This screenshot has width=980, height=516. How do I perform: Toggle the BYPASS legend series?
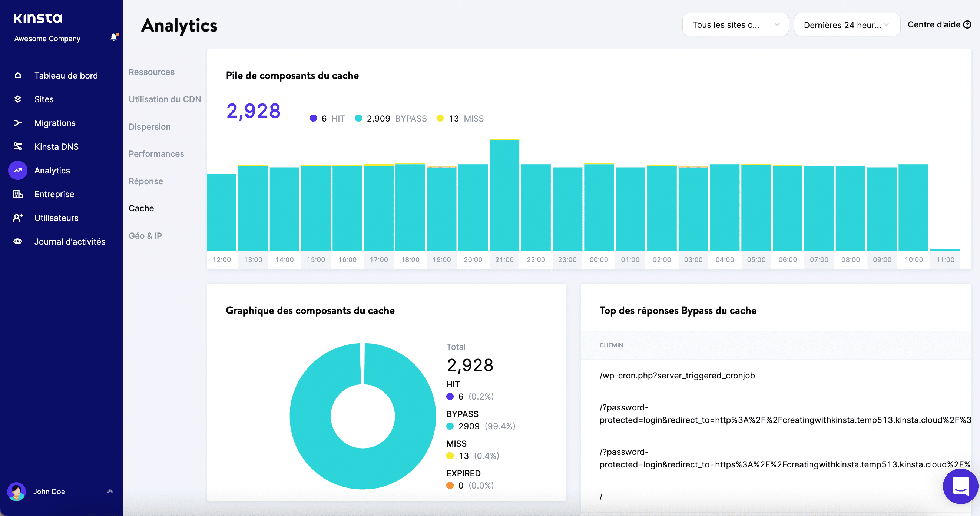[391, 119]
